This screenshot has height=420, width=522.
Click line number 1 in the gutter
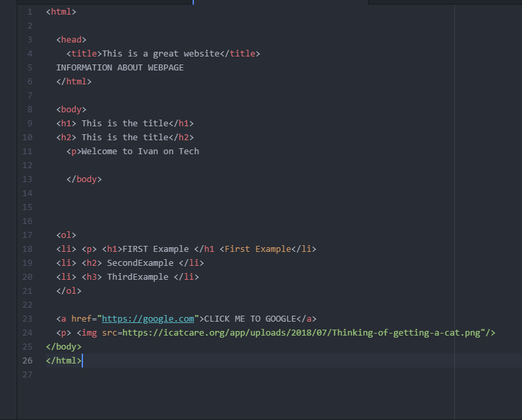30,12
